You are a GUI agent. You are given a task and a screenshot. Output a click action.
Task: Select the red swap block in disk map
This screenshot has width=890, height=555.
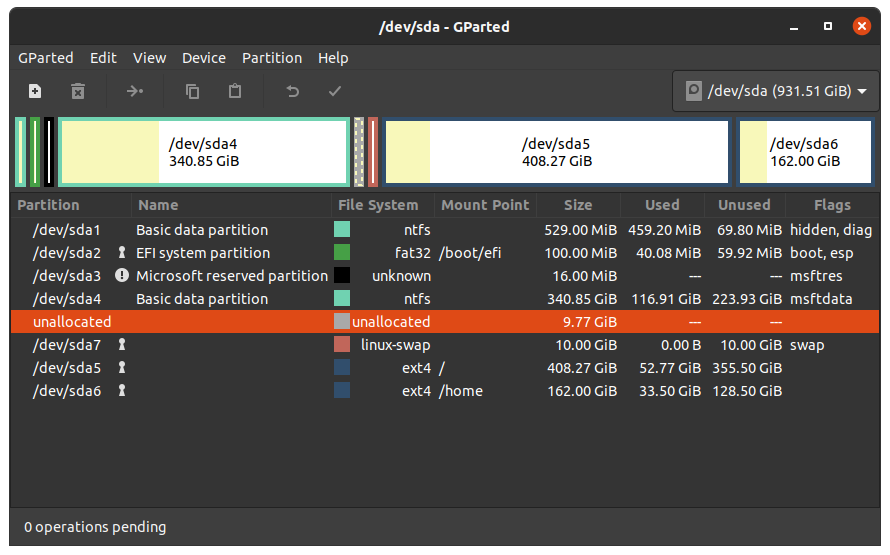click(373, 152)
